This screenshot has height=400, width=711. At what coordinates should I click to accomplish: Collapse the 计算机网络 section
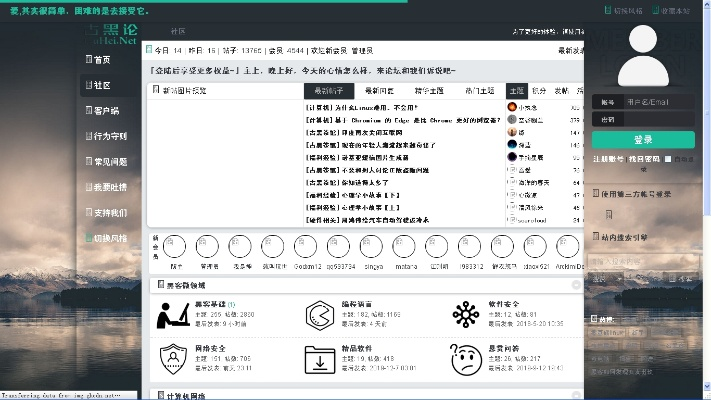click(577, 395)
